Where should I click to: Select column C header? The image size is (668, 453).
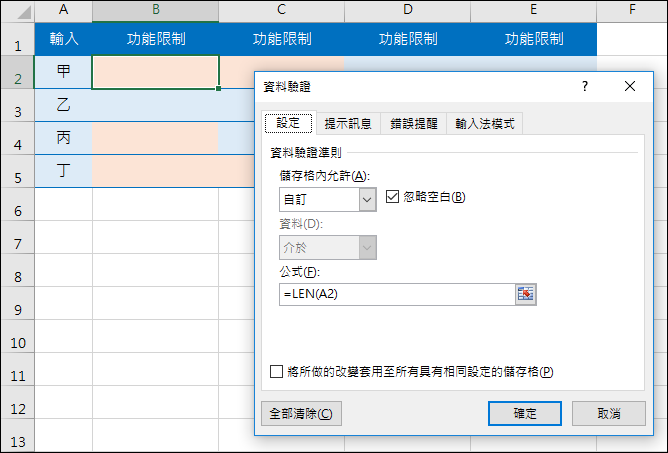point(281,10)
